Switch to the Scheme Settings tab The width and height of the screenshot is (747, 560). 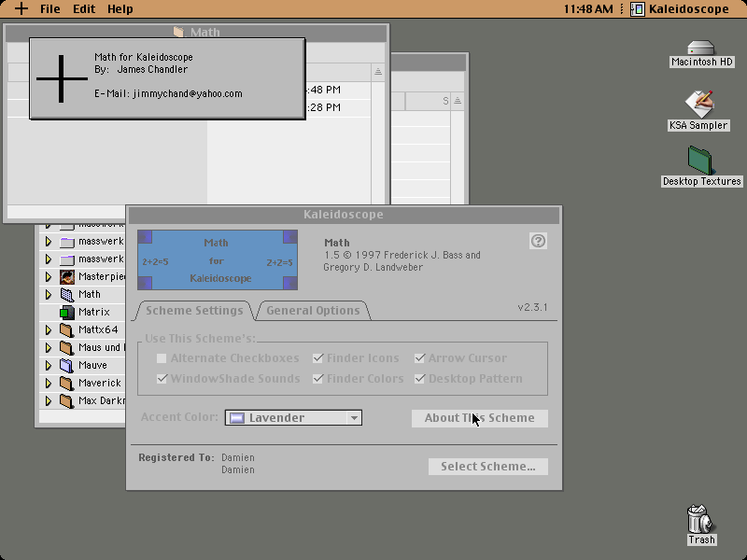pyautogui.click(x=194, y=311)
